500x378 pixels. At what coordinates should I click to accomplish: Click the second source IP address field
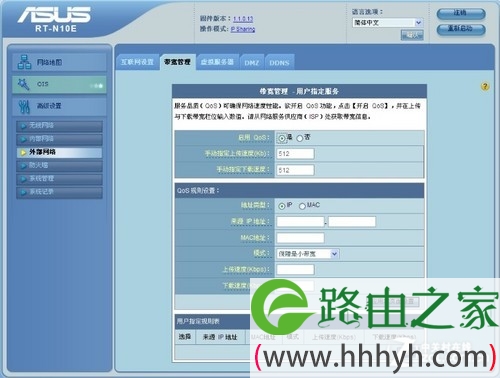coord(352,222)
